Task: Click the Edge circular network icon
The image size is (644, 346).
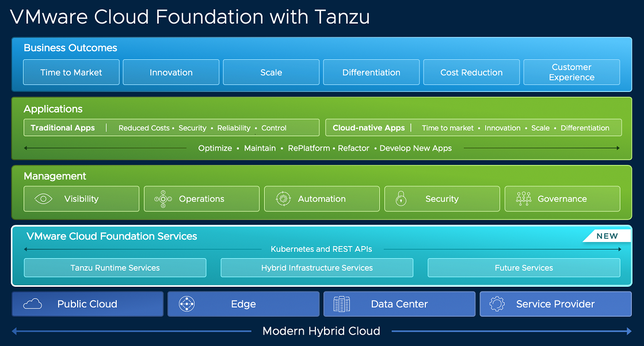Action: pyautogui.click(x=187, y=304)
